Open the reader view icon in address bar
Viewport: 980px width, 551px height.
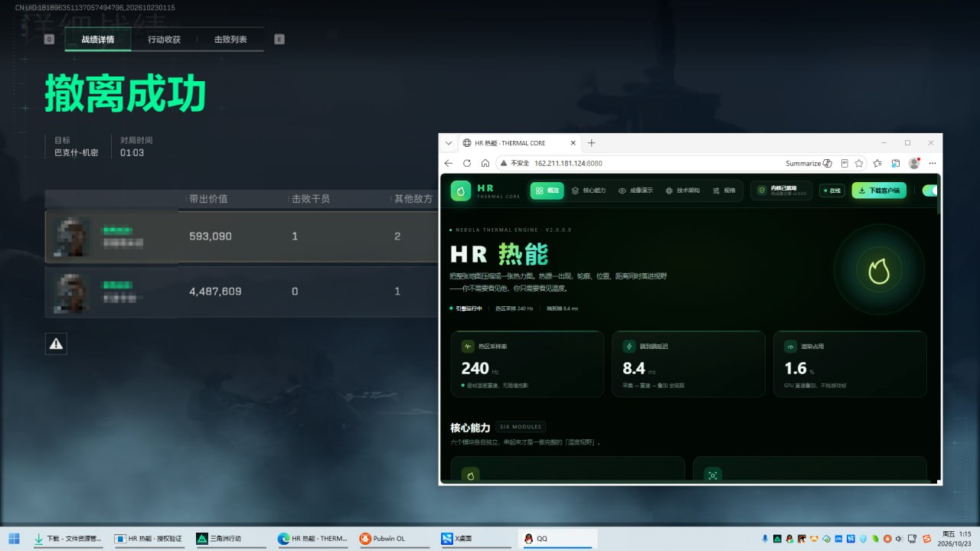click(x=844, y=163)
